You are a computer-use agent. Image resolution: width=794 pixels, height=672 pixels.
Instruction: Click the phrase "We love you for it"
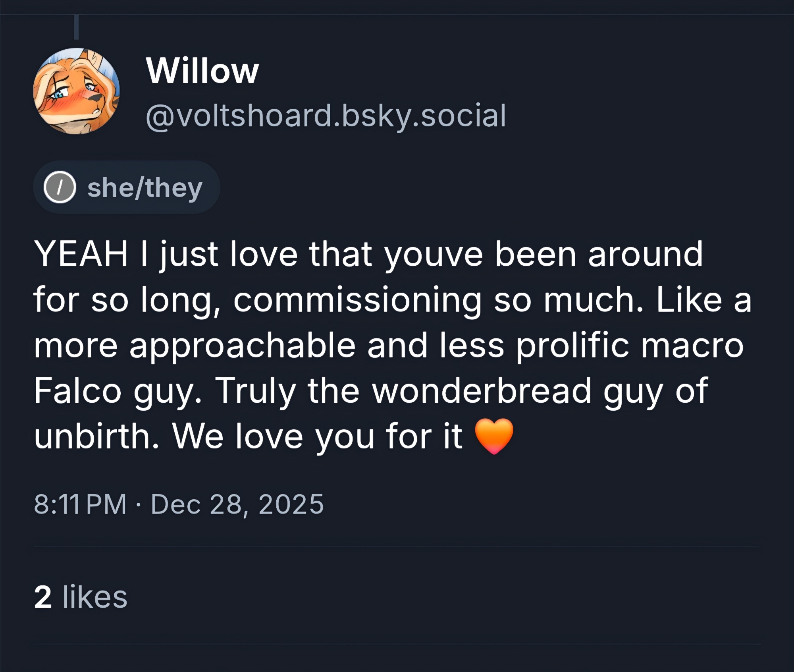click(x=317, y=436)
